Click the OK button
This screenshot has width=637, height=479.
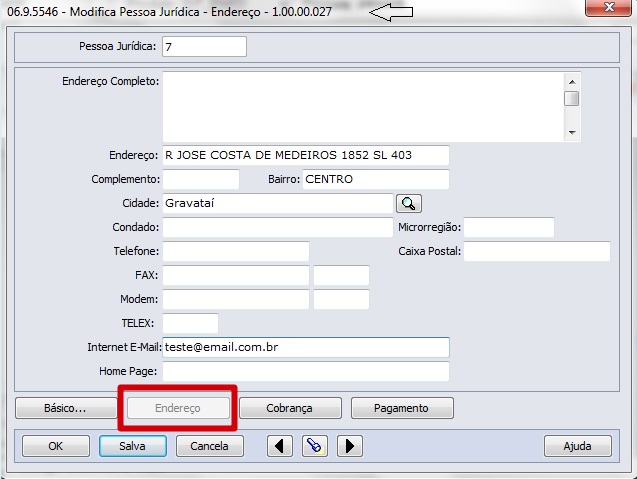coord(56,446)
